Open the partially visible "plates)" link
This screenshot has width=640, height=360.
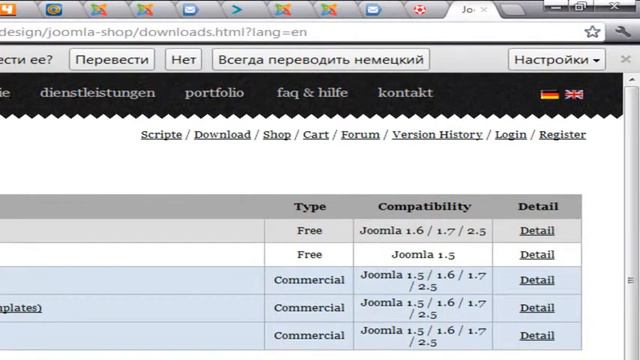[x=21, y=308]
